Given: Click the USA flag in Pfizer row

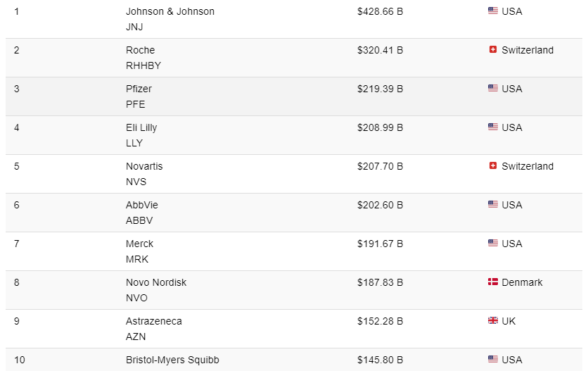Looking at the screenshot, I should click(492, 89).
